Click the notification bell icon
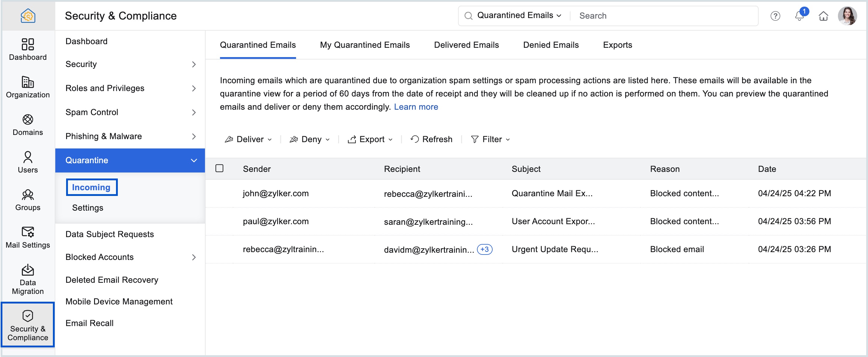 pyautogui.click(x=799, y=16)
